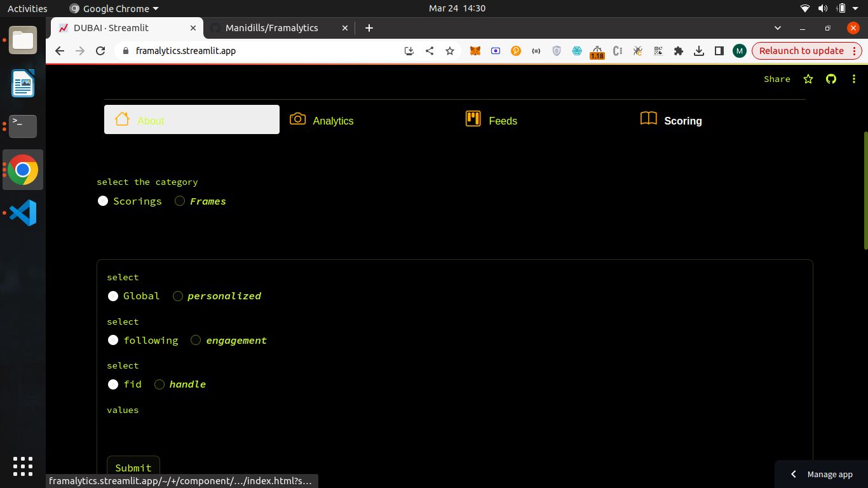The height and width of the screenshot is (488, 868).
Task: Open the Manage app panel
Action: coord(822,474)
